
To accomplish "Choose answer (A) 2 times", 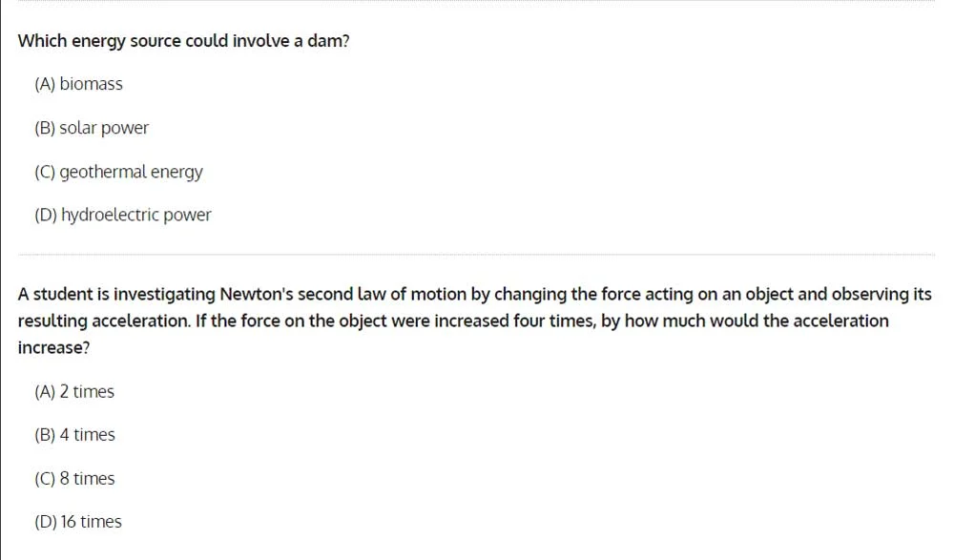I will [x=74, y=391].
